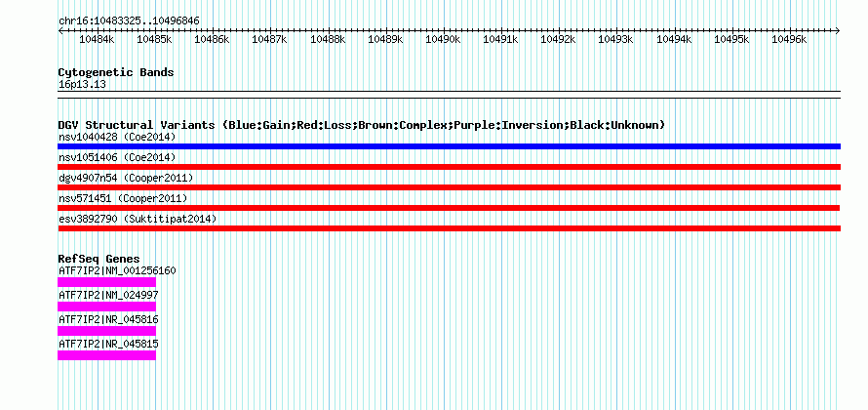Open the ATF7IP2|NR_045816 gene label
The image size is (868, 410).
coord(108,319)
